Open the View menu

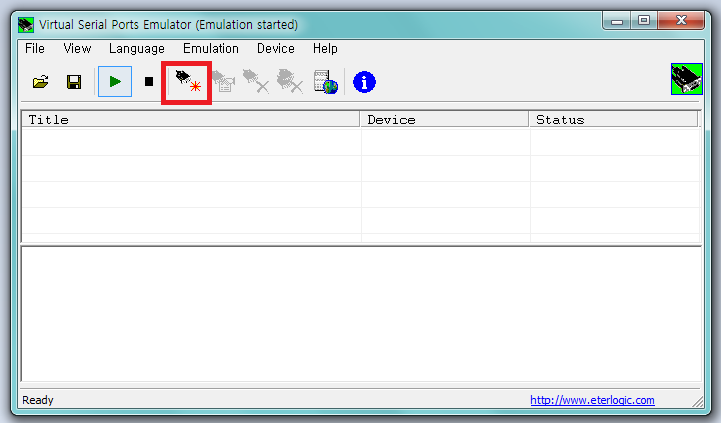click(77, 49)
